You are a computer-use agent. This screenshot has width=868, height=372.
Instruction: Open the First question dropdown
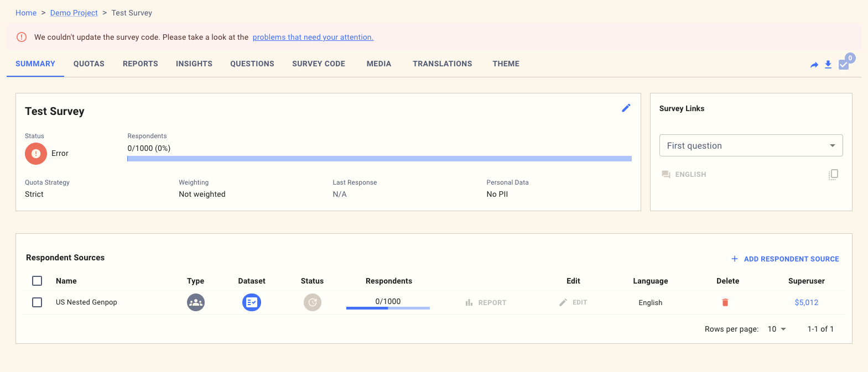coord(751,145)
